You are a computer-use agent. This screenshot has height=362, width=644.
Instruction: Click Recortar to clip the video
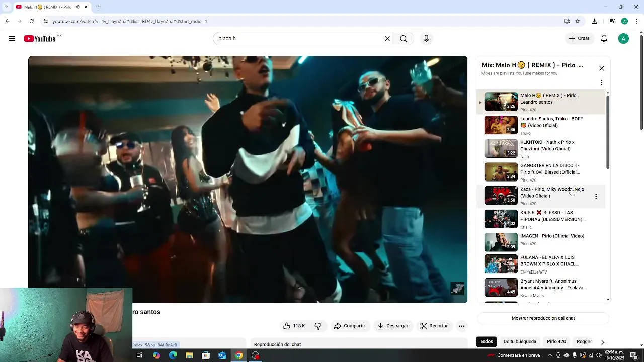click(434, 326)
